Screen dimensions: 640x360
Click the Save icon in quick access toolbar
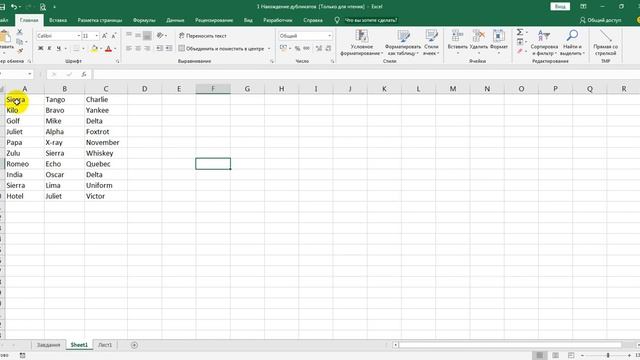pyautogui.click(x=2, y=7)
